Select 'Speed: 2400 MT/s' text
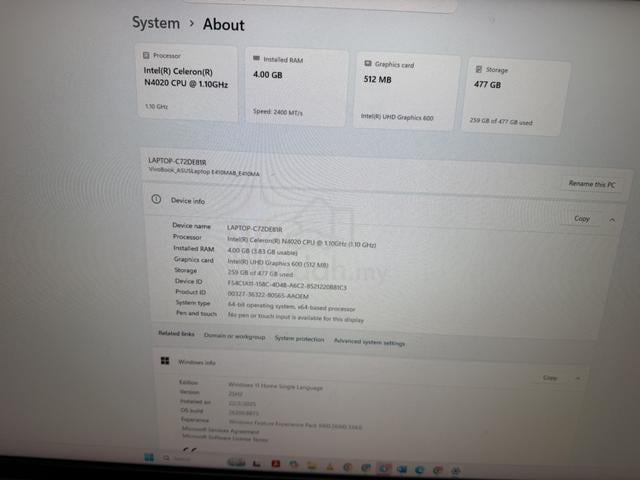This screenshot has height=480, width=640. coord(278,111)
